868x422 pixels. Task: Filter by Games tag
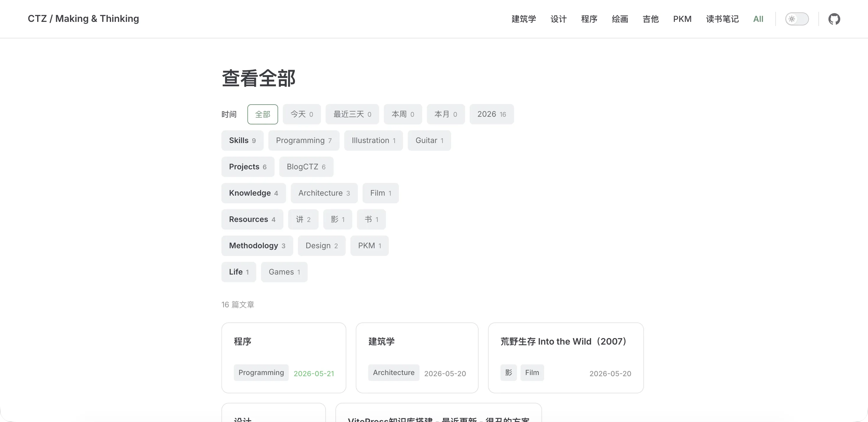(x=284, y=272)
